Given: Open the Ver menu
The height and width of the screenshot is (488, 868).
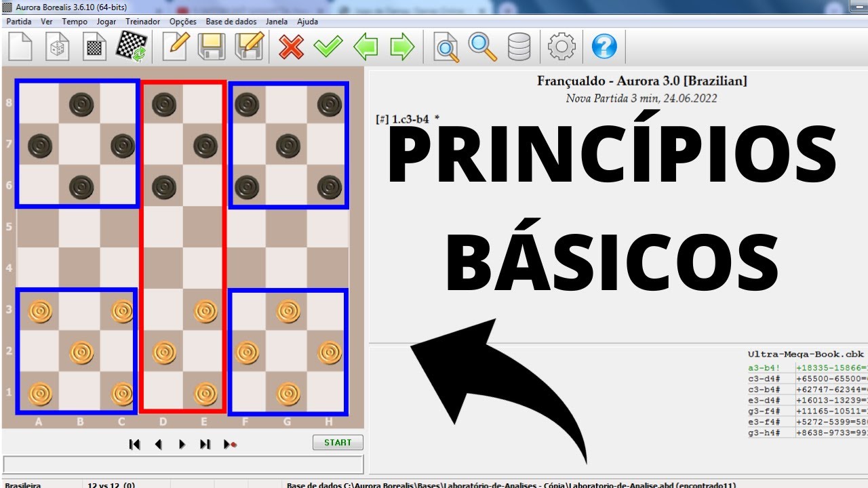Looking at the screenshot, I should [47, 22].
